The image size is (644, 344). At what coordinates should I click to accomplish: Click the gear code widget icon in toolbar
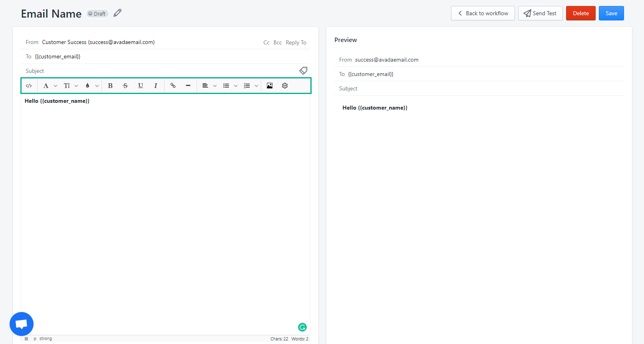[285, 86]
